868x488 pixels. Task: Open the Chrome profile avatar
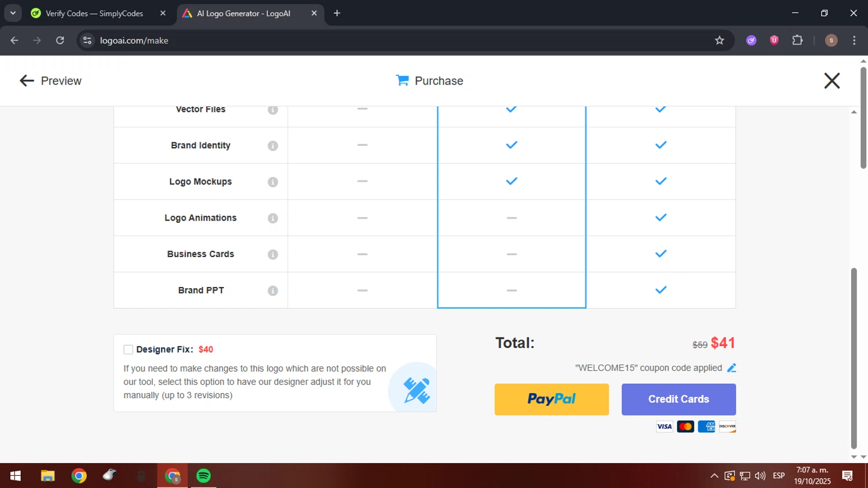(x=831, y=41)
